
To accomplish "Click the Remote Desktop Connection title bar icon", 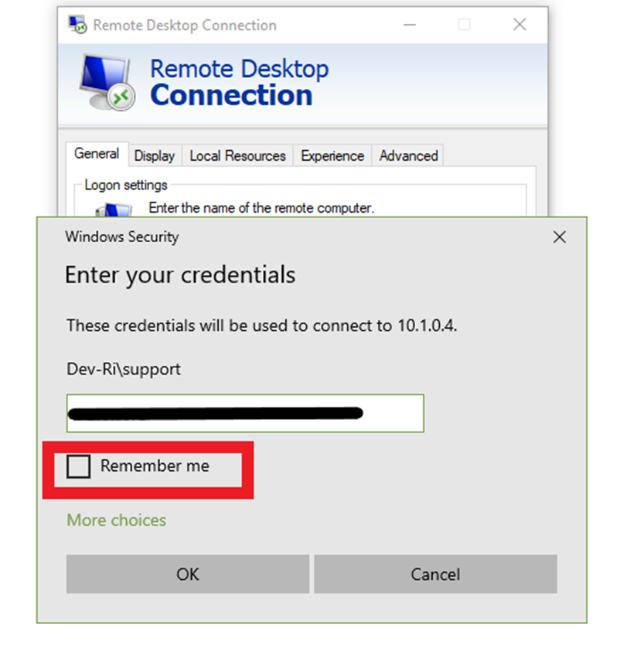I will 77,25.
